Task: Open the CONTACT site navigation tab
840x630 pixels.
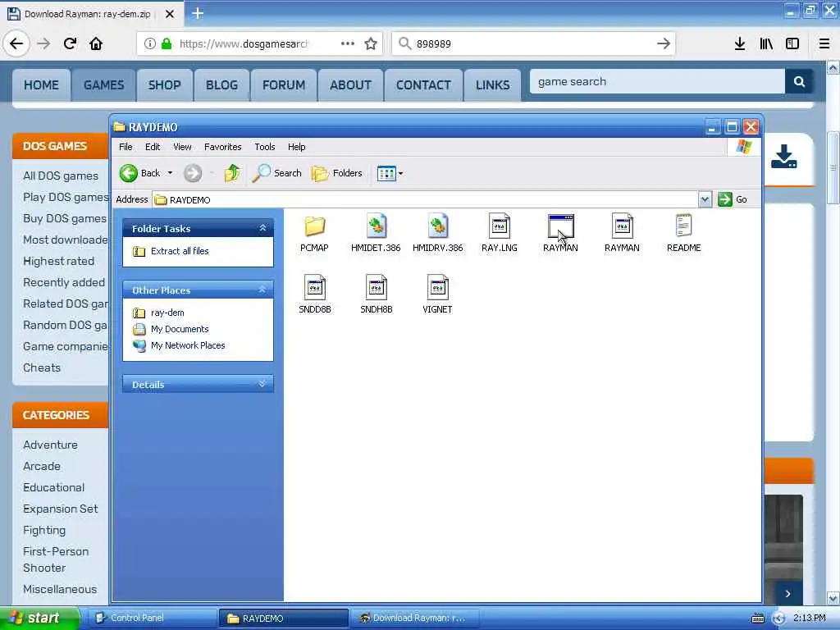Action: point(423,84)
